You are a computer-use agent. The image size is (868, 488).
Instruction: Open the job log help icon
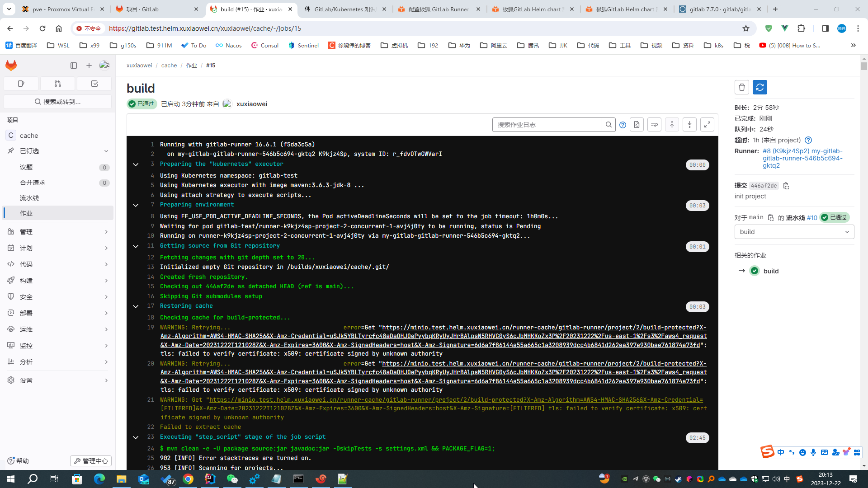pos(623,124)
